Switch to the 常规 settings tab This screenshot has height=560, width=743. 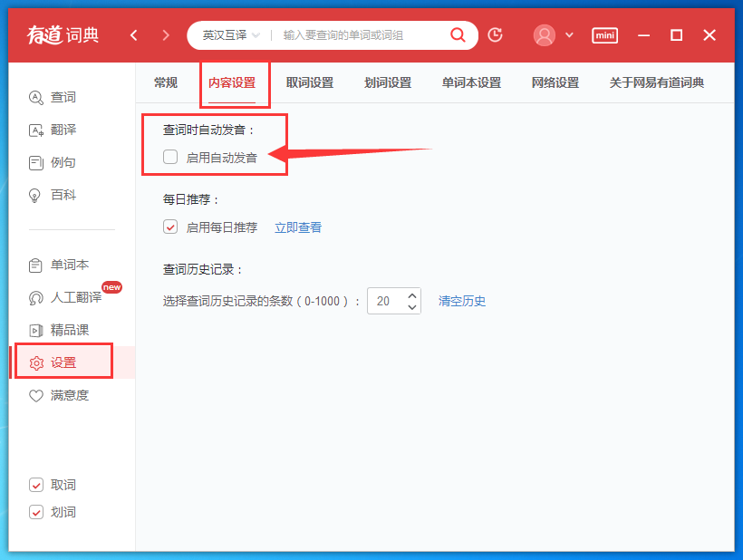pyautogui.click(x=164, y=82)
